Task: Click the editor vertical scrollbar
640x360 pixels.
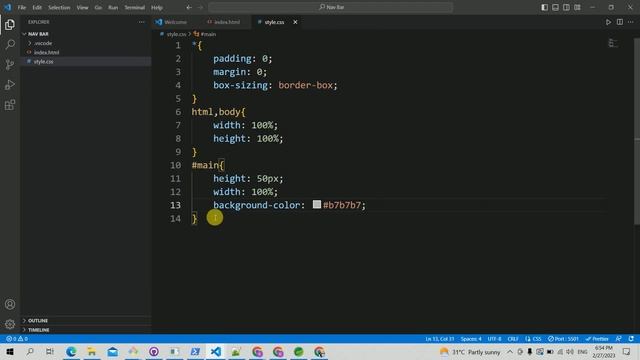Action: pyautogui.click(x=637, y=131)
